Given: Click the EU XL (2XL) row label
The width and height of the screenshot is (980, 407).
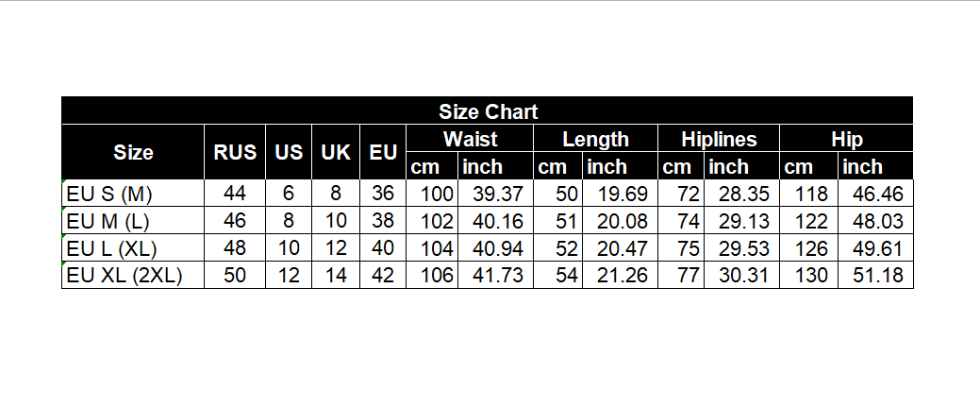Looking at the screenshot, I should (x=123, y=276).
